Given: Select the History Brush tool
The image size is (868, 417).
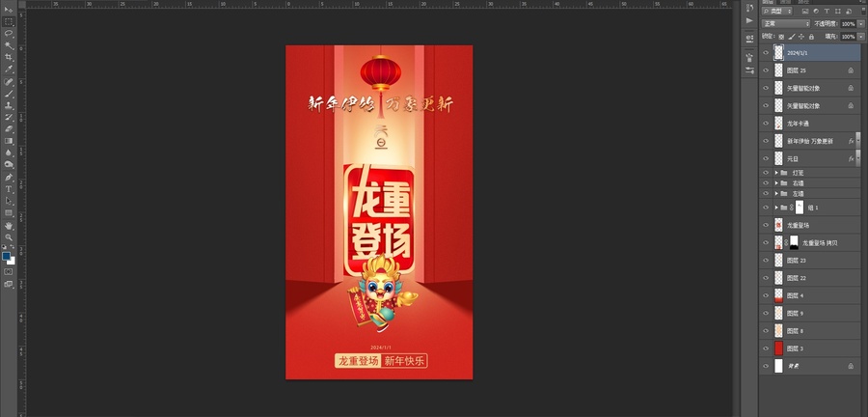Looking at the screenshot, I should point(9,118).
